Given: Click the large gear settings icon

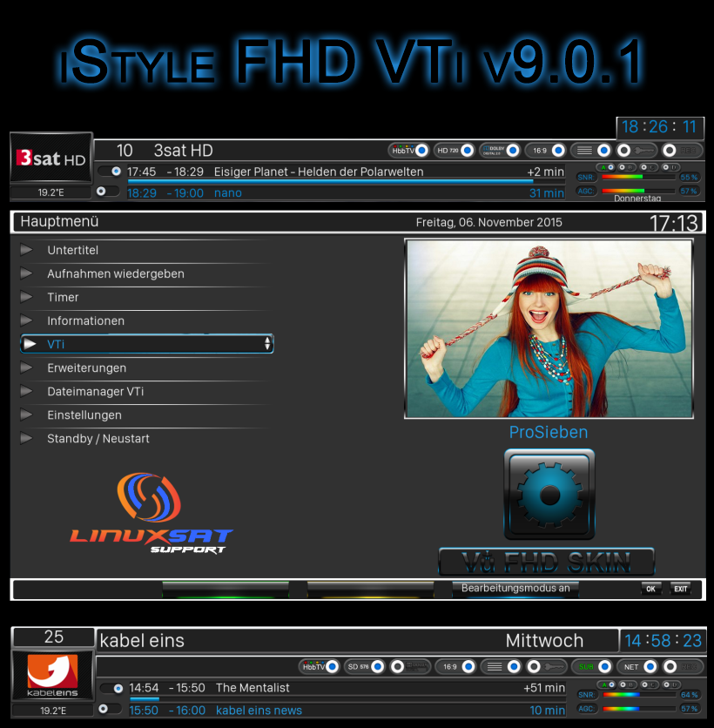Looking at the screenshot, I should tap(549, 495).
